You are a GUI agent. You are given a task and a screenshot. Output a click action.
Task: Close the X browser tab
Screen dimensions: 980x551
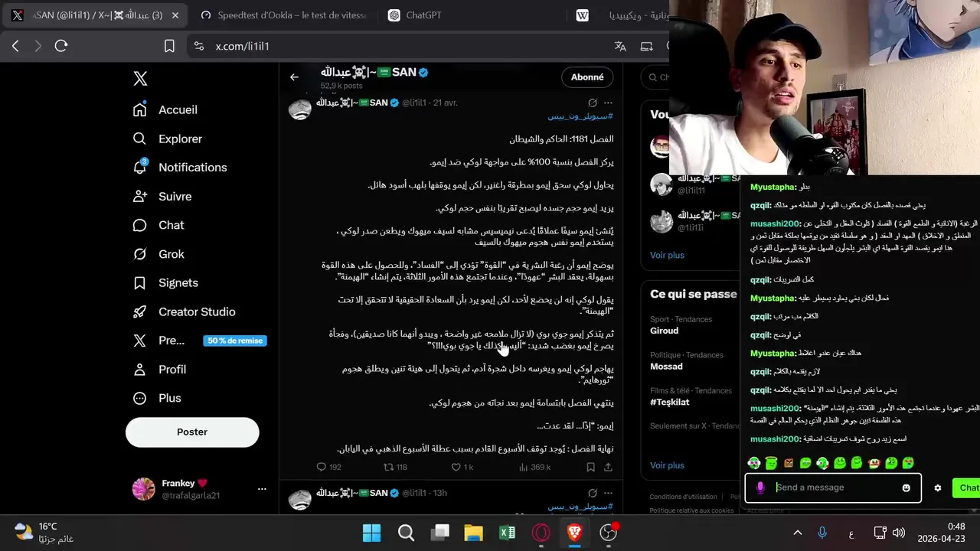tap(175, 15)
